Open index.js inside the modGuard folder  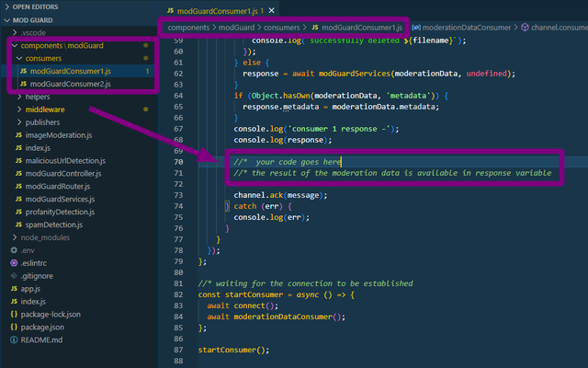38,147
